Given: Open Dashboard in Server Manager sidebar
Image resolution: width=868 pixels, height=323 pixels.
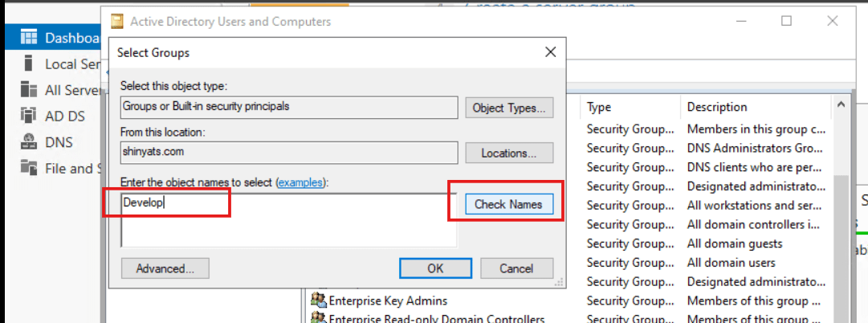Looking at the screenshot, I should 52,38.
